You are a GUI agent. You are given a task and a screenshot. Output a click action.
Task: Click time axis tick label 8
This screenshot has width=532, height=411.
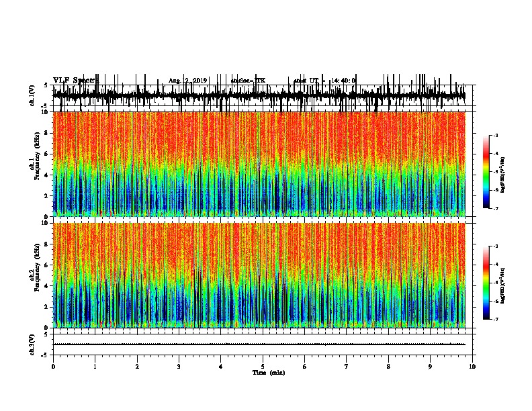388,367
